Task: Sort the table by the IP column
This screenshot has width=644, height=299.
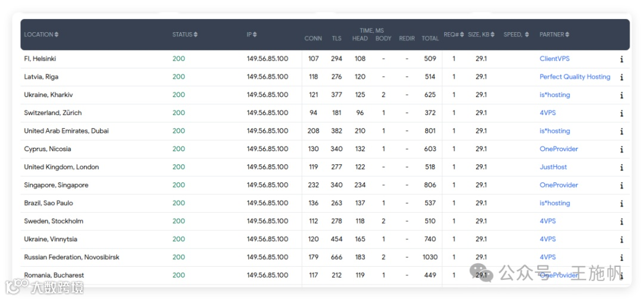Action: click(252, 35)
